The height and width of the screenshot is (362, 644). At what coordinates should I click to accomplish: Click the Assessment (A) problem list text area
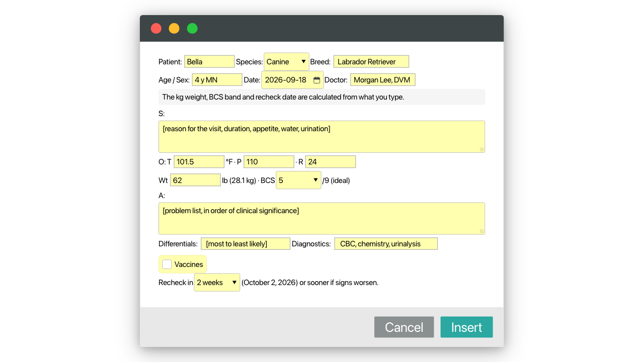(321, 219)
